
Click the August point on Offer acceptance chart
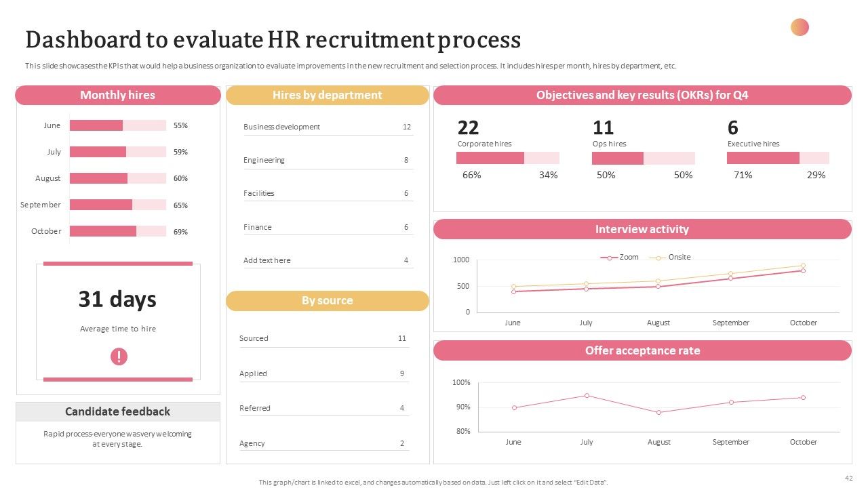tap(658, 412)
